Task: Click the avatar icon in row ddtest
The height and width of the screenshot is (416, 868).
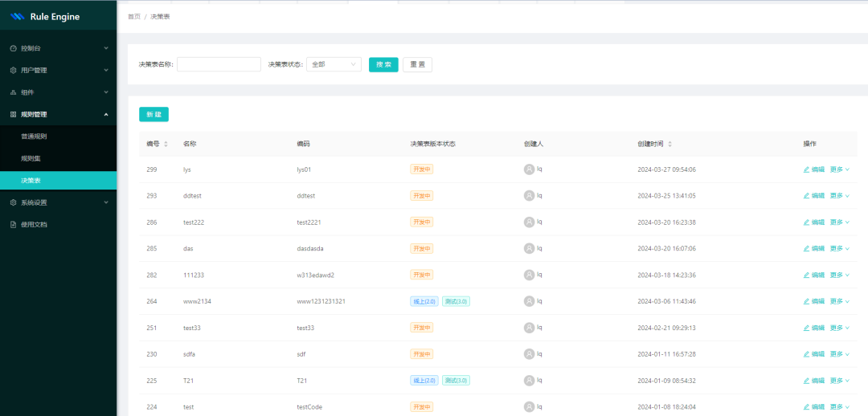Action: pos(529,196)
